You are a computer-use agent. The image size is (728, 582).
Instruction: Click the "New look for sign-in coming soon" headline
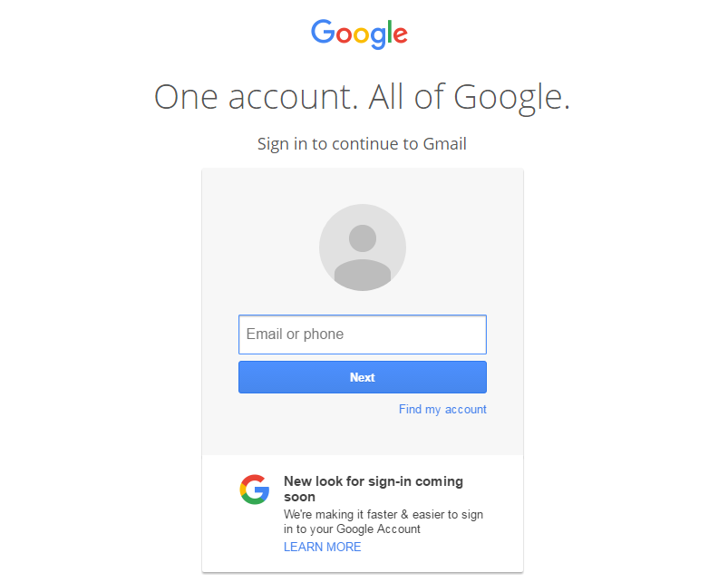pyautogui.click(x=373, y=481)
